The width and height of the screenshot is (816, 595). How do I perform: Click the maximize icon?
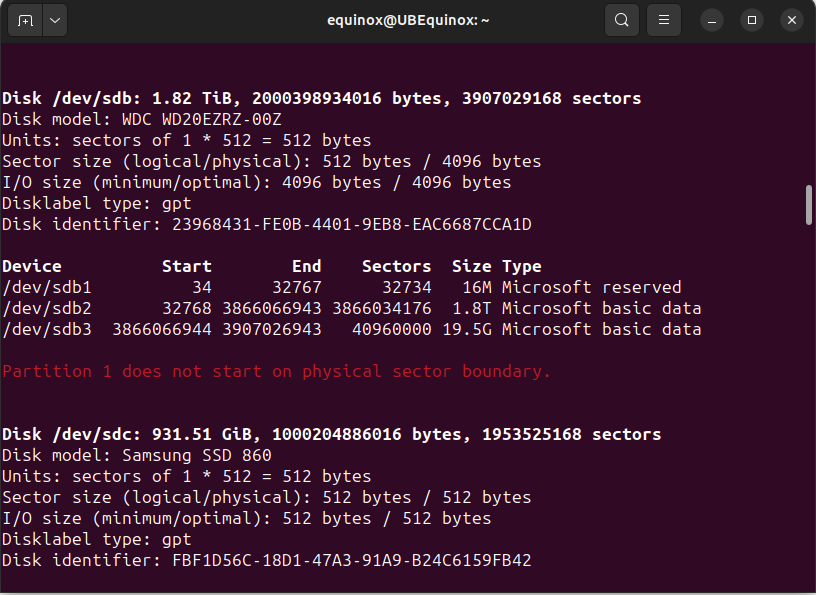(x=751, y=19)
